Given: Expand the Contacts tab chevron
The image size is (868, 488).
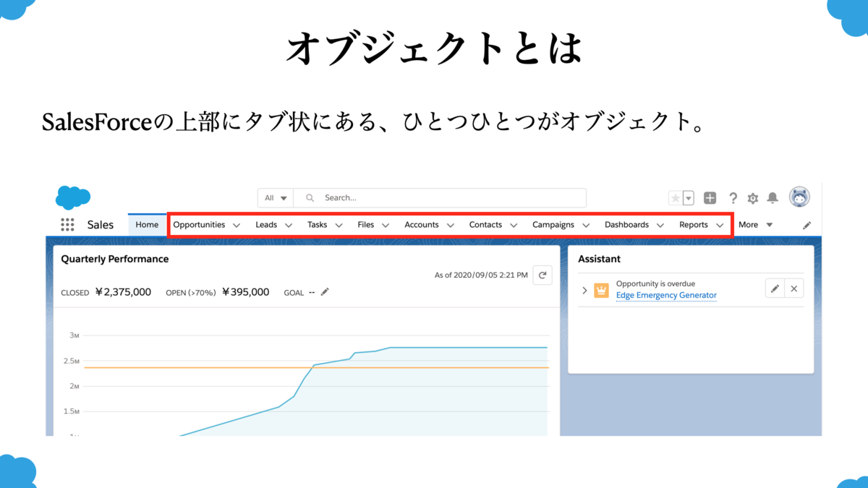Looking at the screenshot, I should click(514, 225).
